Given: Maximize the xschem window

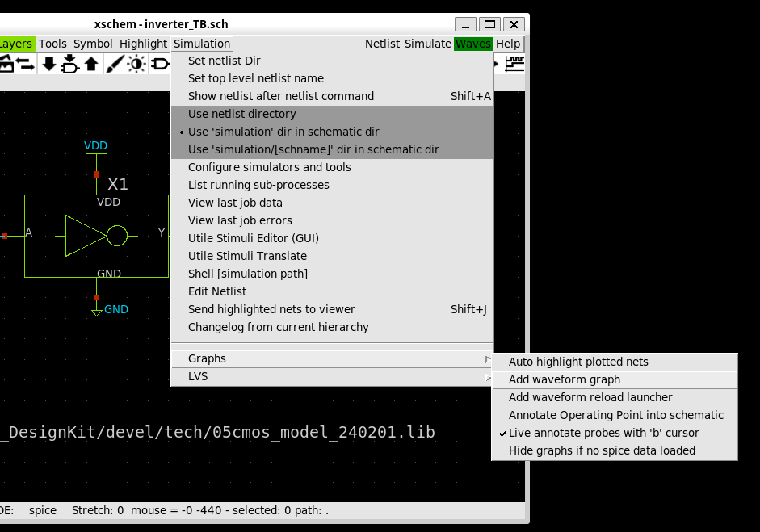Looking at the screenshot, I should (489, 24).
